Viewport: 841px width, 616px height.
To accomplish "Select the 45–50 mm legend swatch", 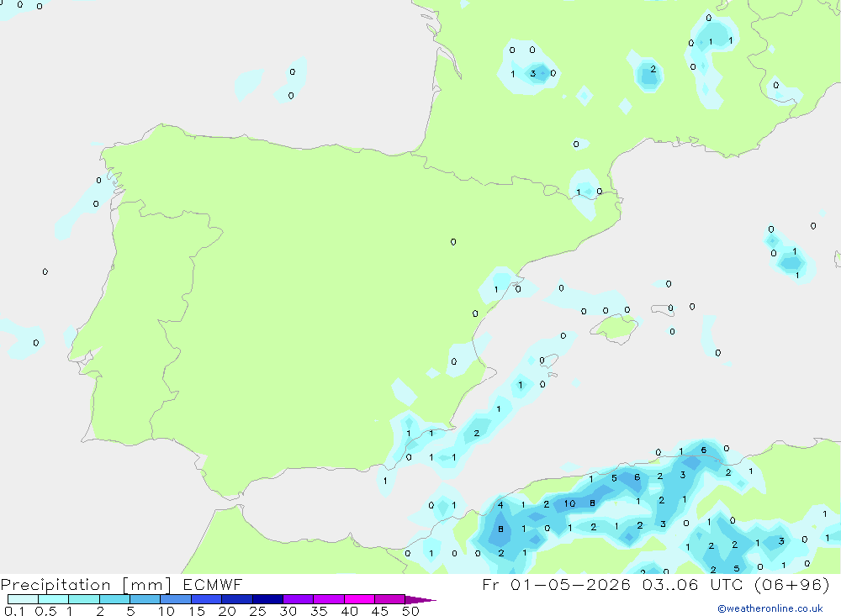I will (390, 599).
